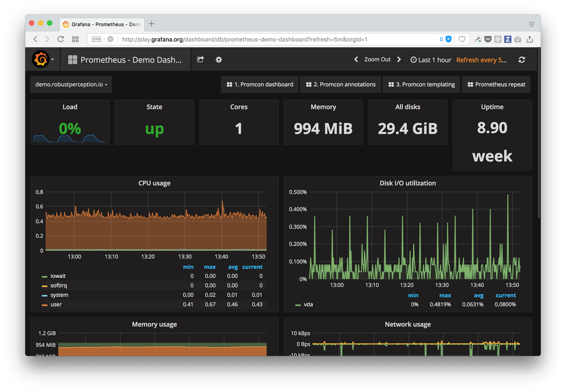Shift time range forward with right arrow
Screen dimensions: 566x392
coord(399,59)
